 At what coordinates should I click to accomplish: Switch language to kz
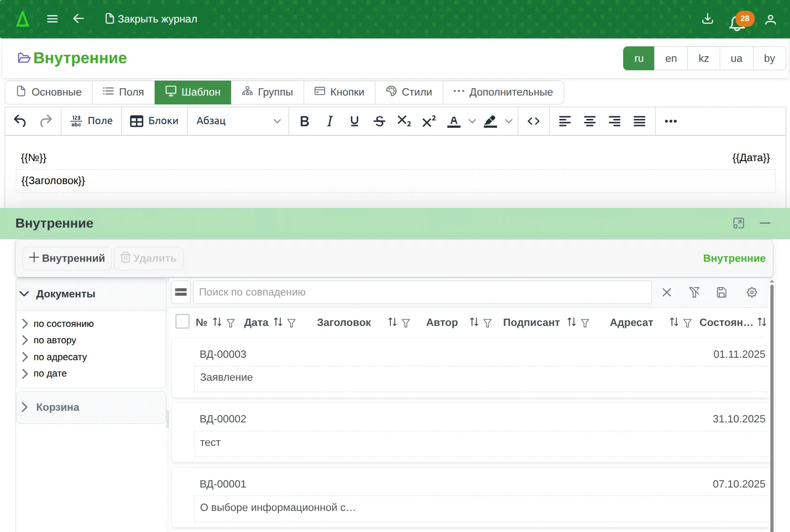703,59
